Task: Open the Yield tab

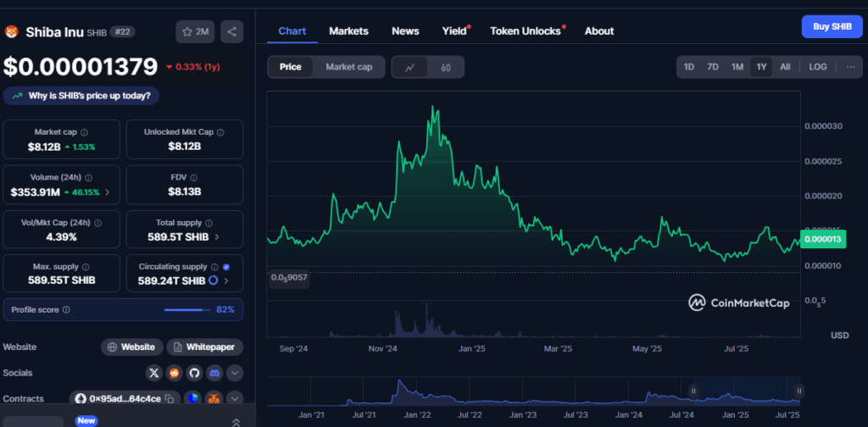Action: click(x=454, y=31)
